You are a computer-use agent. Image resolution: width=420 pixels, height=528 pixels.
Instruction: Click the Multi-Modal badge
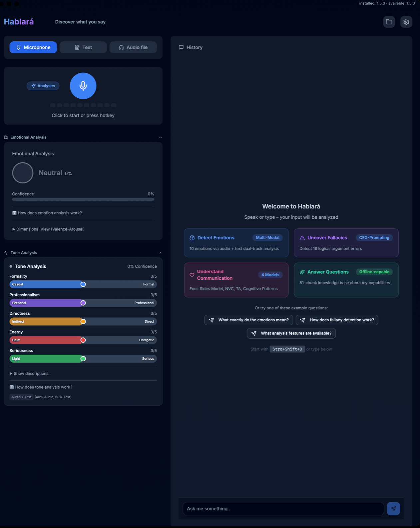tap(267, 238)
